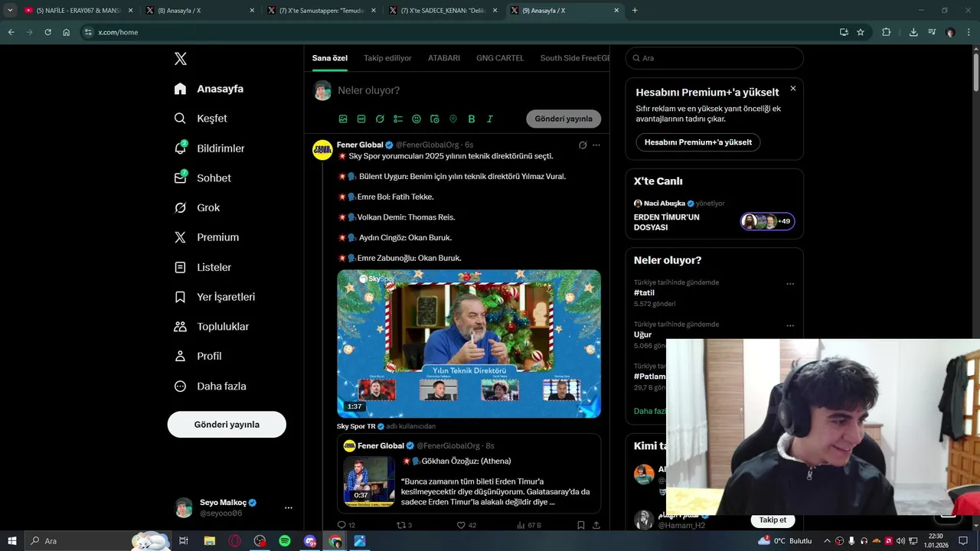Image resolution: width=980 pixels, height=551 pixels.
Task: Reload the page in Chrome
Action: tap(47, 32)
